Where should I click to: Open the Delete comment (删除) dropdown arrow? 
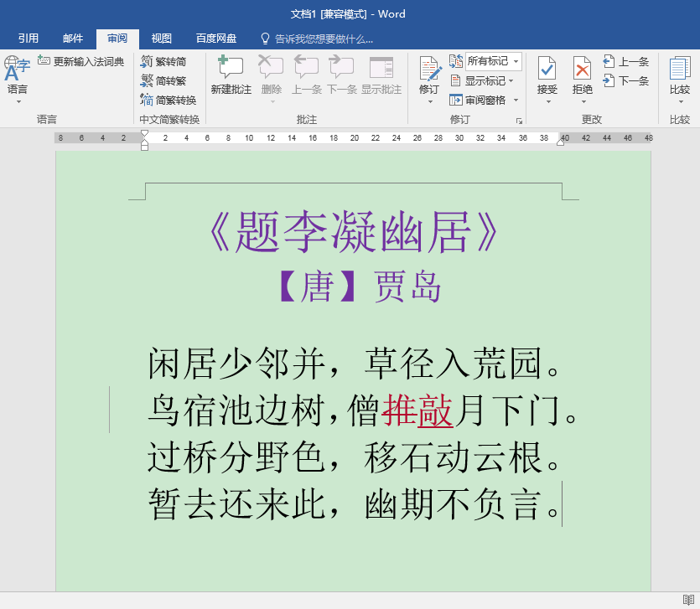(272, 102)
